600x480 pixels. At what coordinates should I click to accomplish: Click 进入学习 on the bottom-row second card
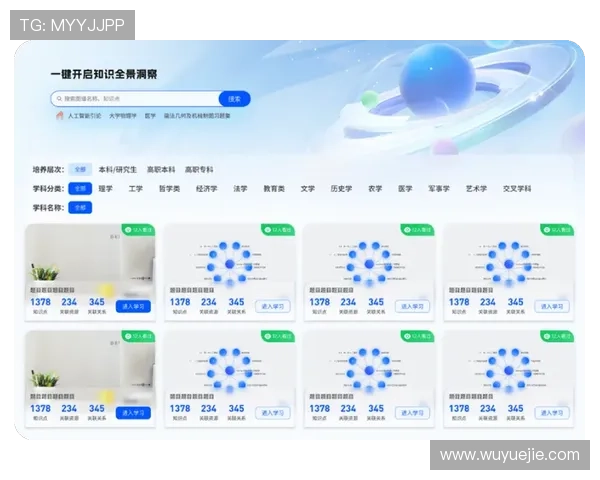tap(273, 413)
